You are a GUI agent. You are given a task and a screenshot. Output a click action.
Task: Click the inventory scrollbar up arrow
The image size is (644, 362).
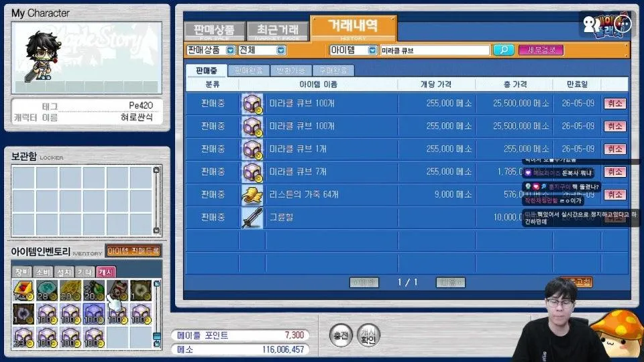click(156, 284)
